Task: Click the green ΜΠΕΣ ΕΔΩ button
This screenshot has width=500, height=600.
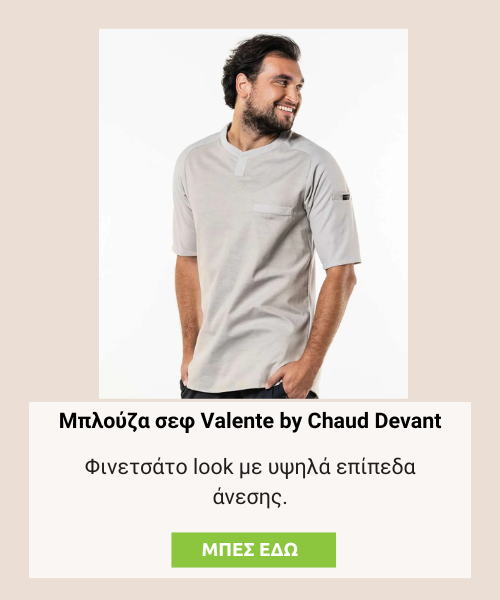Action: pos(253,549)
